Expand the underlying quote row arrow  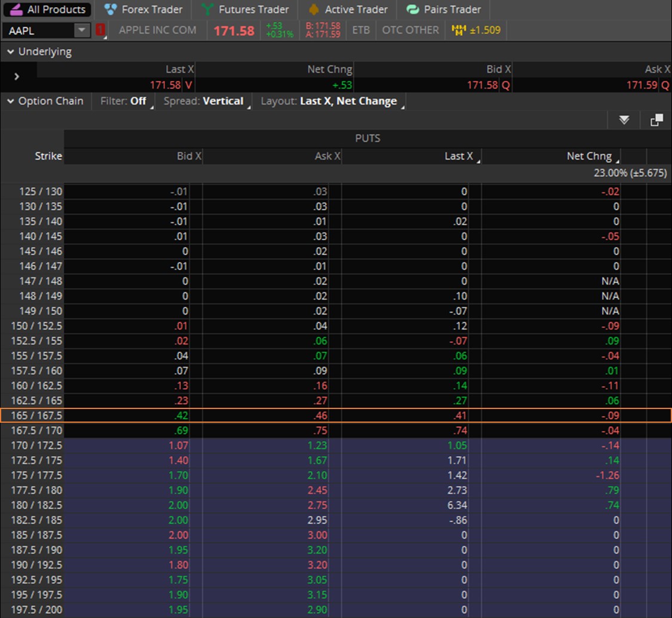(x=17, y=76)
